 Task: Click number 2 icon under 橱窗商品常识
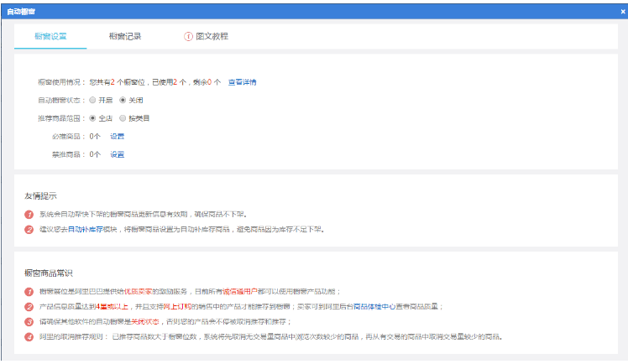(x=29, y=307)
